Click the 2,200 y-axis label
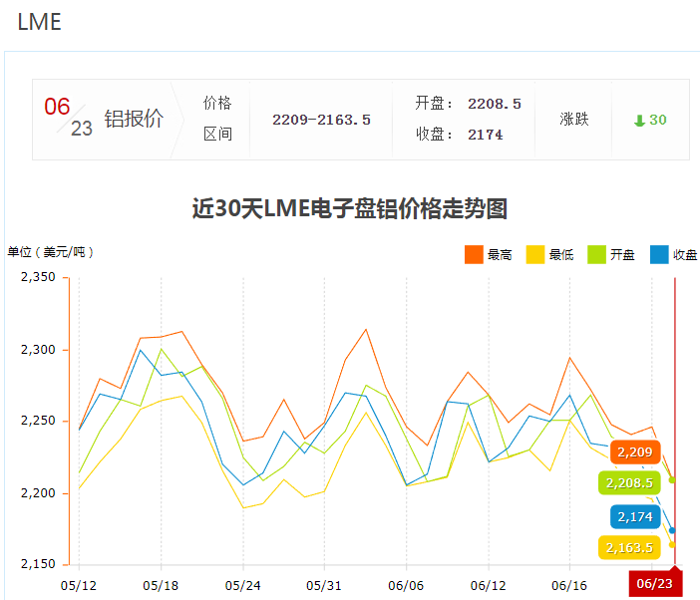The image size is (700, 600). (38, 493)
